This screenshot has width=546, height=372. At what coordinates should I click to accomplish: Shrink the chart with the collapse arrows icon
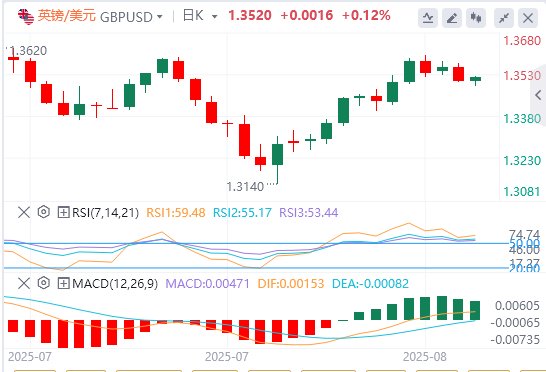coord(504,18)
